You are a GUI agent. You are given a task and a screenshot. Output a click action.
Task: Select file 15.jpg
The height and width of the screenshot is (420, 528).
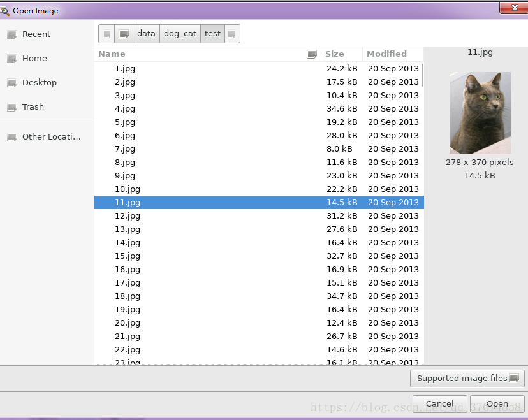pos(259,256)
